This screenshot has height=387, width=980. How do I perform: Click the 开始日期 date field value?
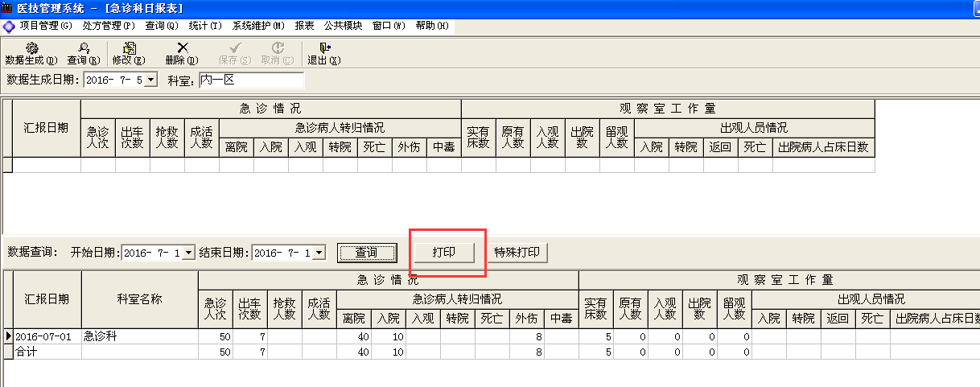151,253
